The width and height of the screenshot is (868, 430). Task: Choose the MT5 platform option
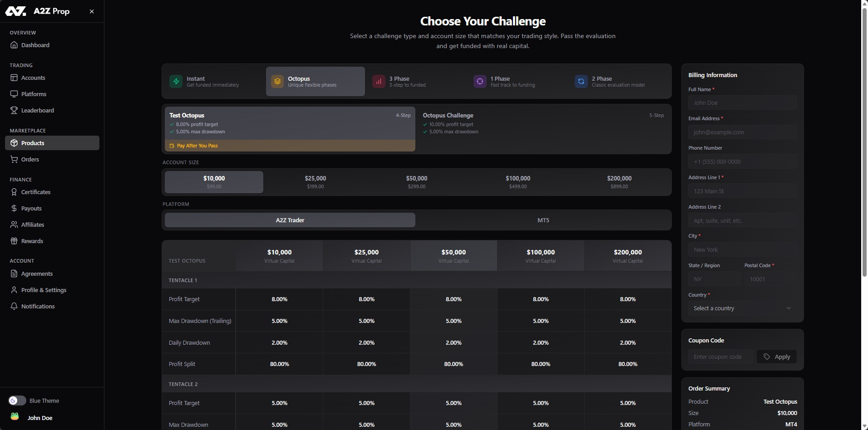coord(543,220)
